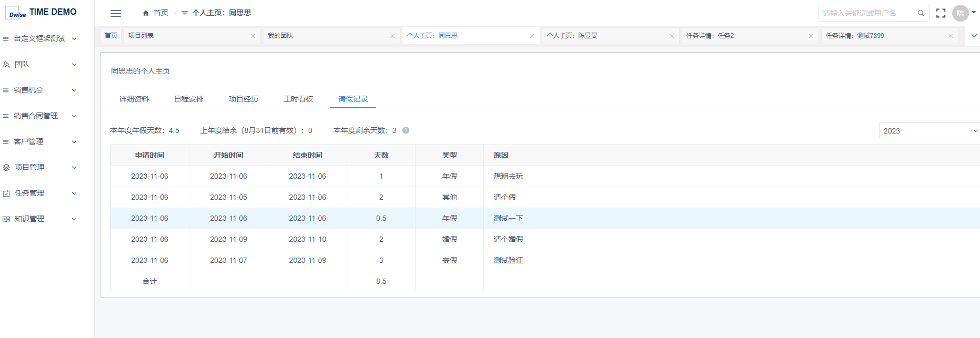Close the 项目列表 tab
The image size is (980, 338).
coord(253,36)
